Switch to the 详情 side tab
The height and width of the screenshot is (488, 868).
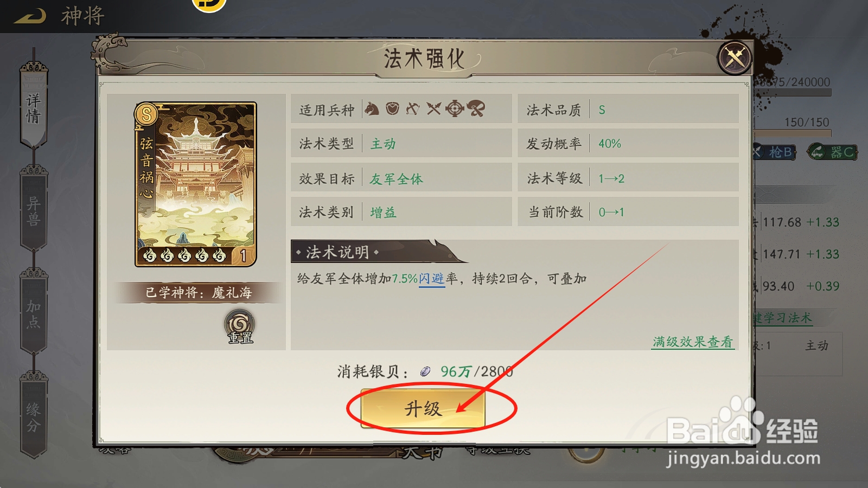point(34,107)
